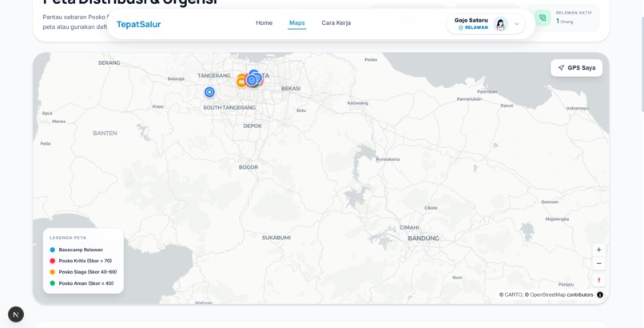Click the Posko Kritis (Skor > 70) label
Image resolution: width=644 pixels, height=328 pixels.
click(85, 261)
